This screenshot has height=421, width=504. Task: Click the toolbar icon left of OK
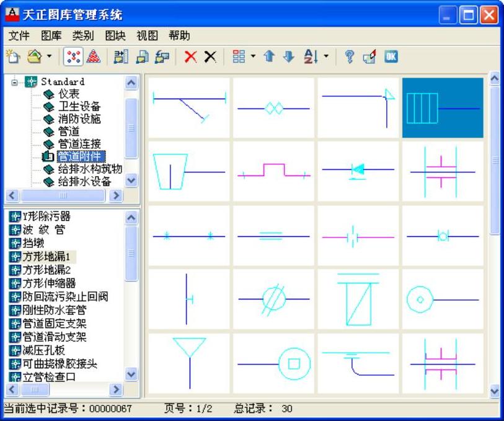click(369, 56)
